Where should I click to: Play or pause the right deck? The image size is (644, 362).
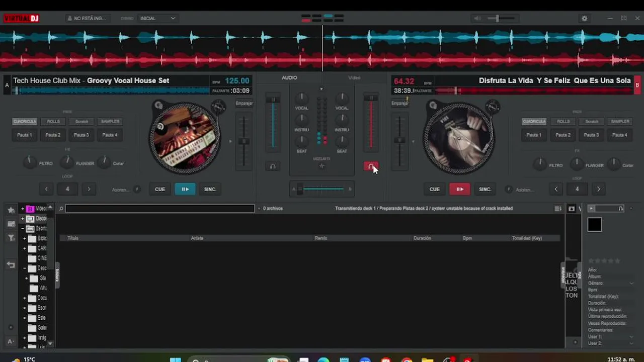(x=459, y=189)
